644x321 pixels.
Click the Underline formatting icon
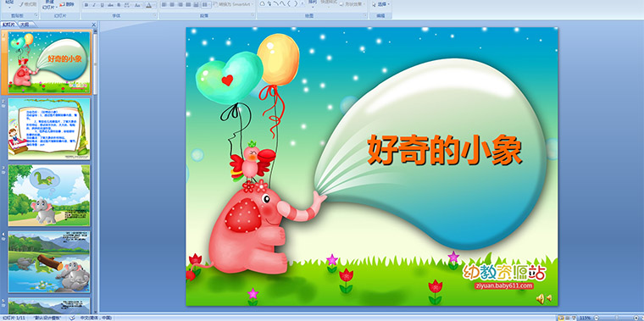[x=103, y=5]
